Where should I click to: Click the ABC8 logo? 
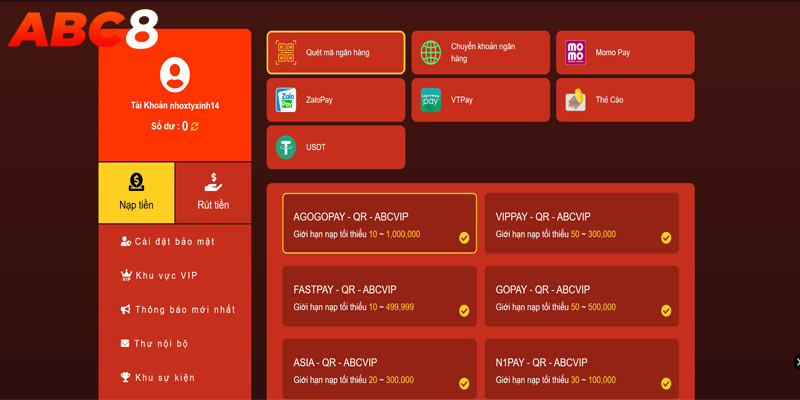coord(83,30)
